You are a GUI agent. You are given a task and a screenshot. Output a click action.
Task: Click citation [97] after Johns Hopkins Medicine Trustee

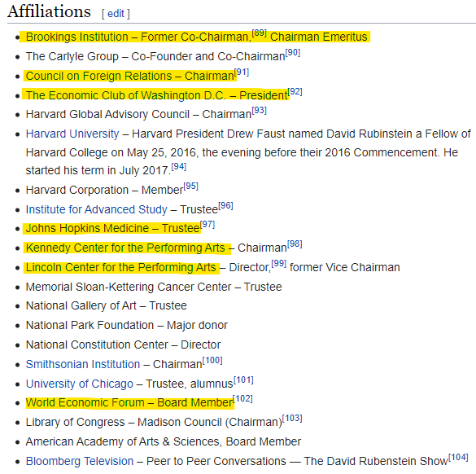207,225
